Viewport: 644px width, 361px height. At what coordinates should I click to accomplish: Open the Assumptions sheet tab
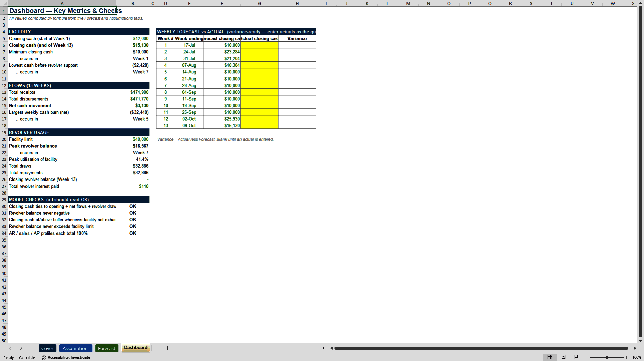click(76, 348)
